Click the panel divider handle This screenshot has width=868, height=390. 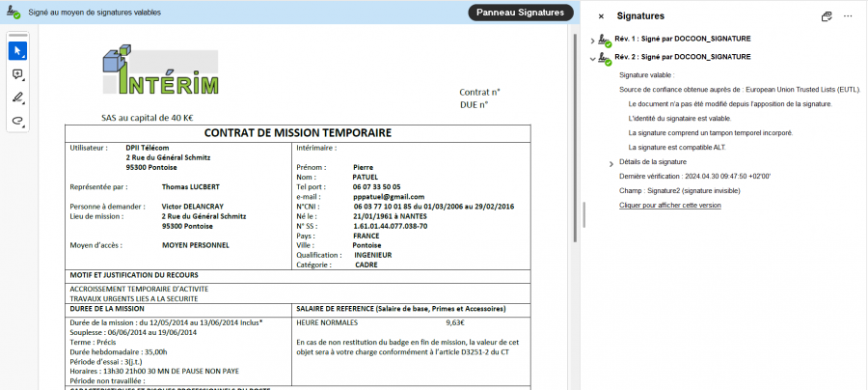[x=584, y=214]
